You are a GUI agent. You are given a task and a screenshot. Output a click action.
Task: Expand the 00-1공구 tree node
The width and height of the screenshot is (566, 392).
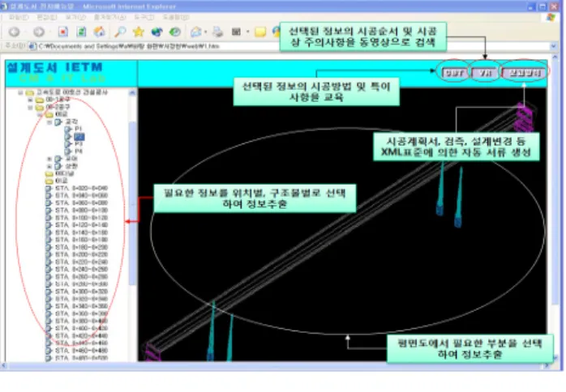click(30, 100)
